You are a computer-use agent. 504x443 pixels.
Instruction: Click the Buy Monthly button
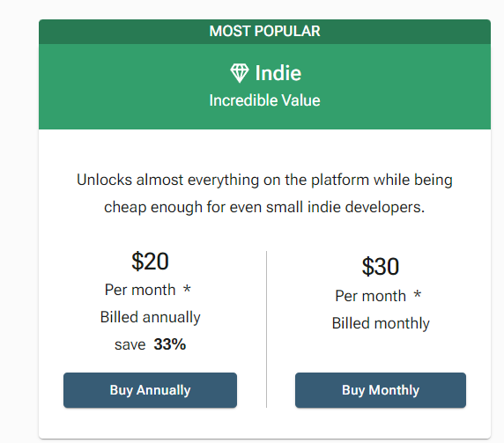coord(381,390)
